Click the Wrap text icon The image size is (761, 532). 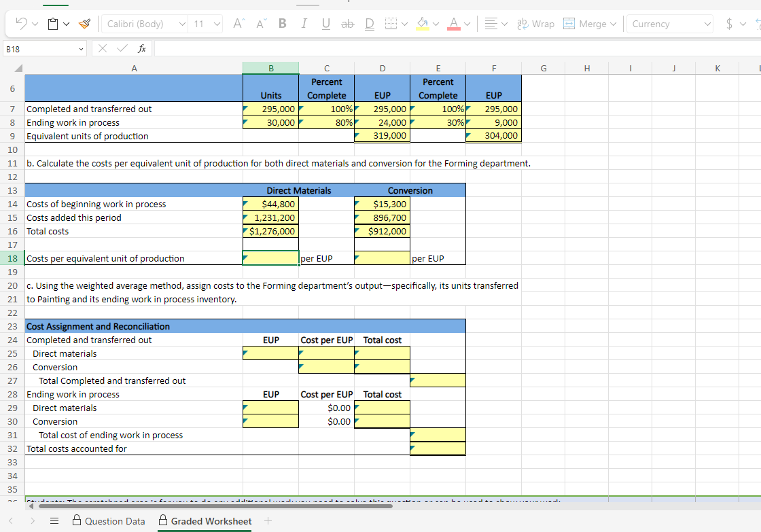click(x=536, y=23)
